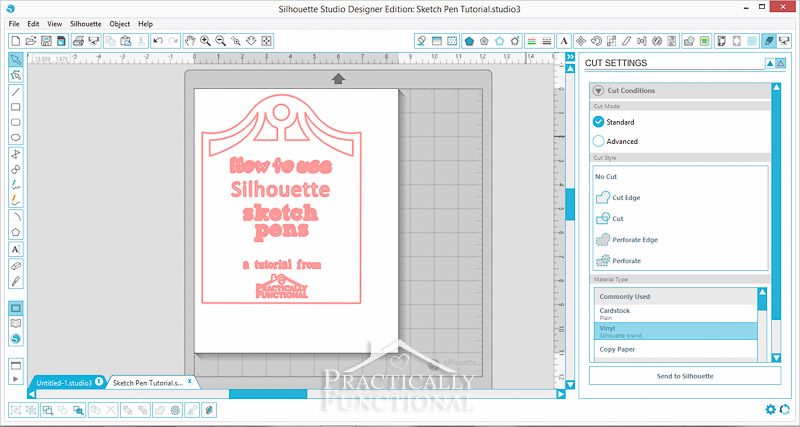Viewport: 800px width, 427px height.
Task: Choose the Cut style option
Action: coord(610,218)
